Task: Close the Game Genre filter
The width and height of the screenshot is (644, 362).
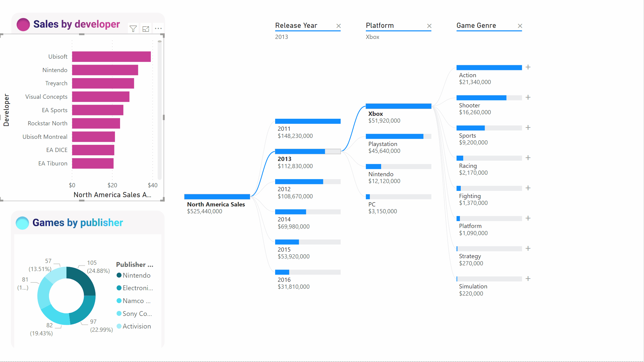Action: click(520, 26)
